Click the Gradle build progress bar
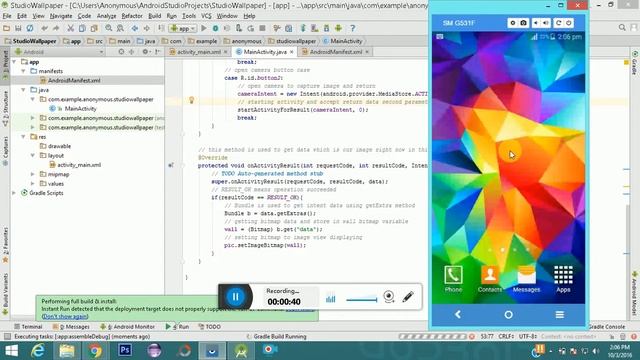Screen dimensions: 640x360 point(433,336)
